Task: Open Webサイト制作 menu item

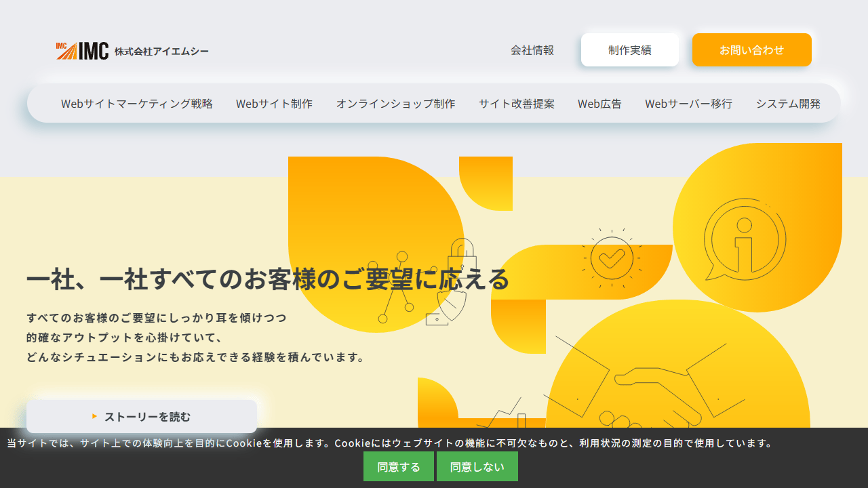Action: tap(275, 104)
